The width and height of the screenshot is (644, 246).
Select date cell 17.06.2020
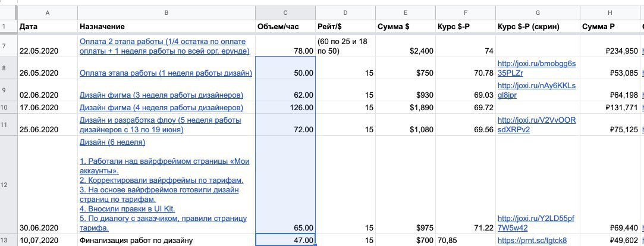pos(47,108)
